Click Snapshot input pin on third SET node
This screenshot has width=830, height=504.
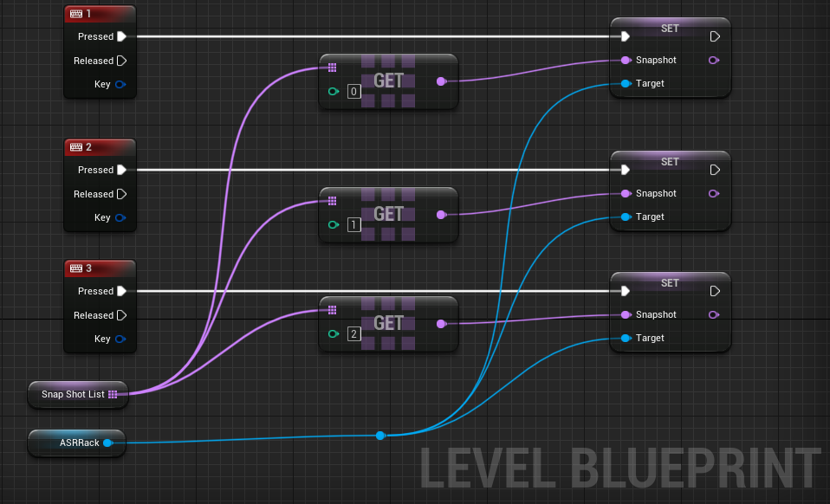(x=626, y=314)
